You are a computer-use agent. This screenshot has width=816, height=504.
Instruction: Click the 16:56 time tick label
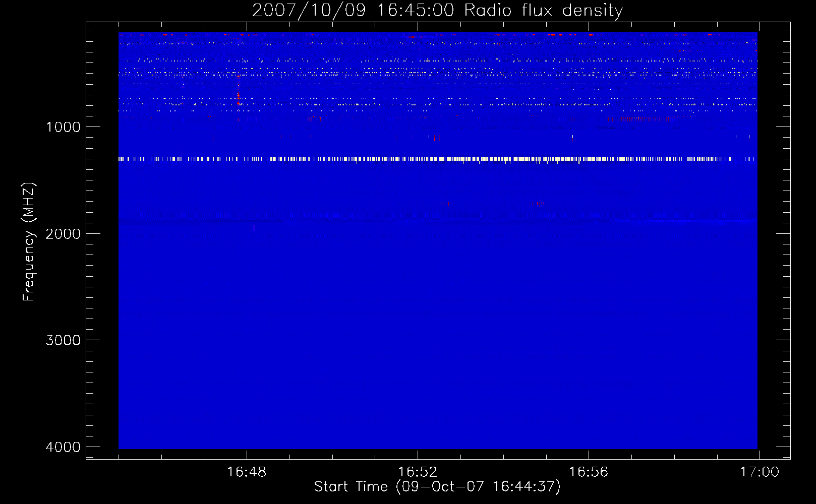[x=589, y=472]
